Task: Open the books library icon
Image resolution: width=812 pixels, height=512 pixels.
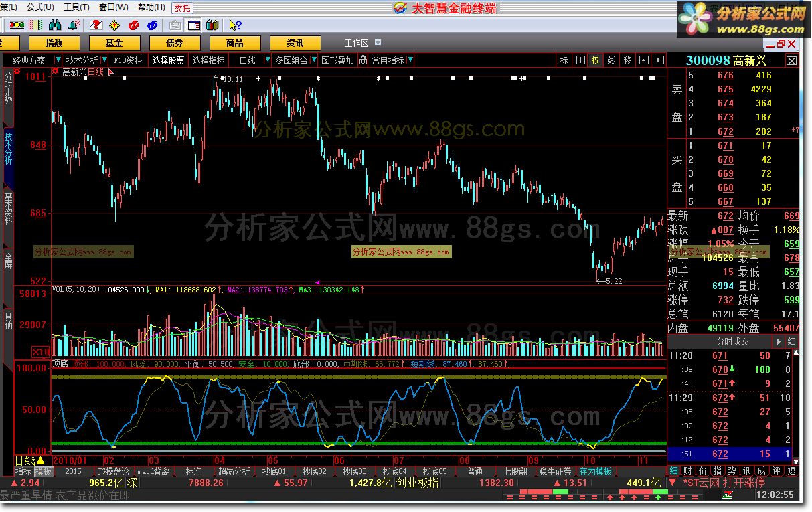Action: tap(213, 25)
